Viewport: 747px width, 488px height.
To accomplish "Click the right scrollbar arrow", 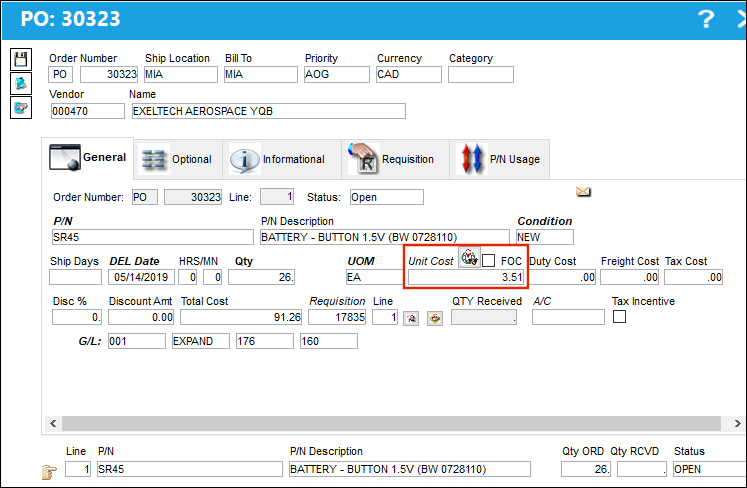I will [x=737, y=423].
